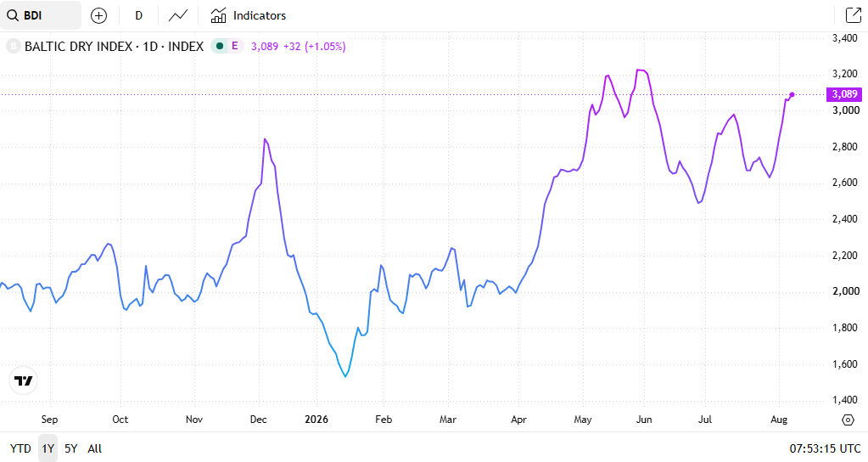868x462 pixels.
Task: Open chart in popup with arrow icon
Action: click(853, 15)
